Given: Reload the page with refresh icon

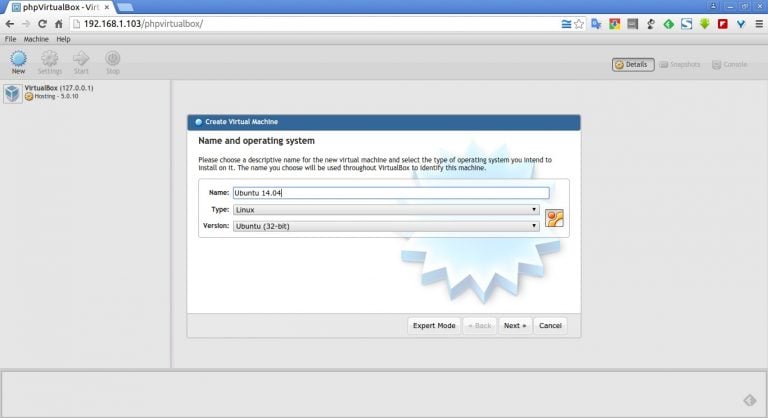Looking at the screenshot, I should (43, 24).
